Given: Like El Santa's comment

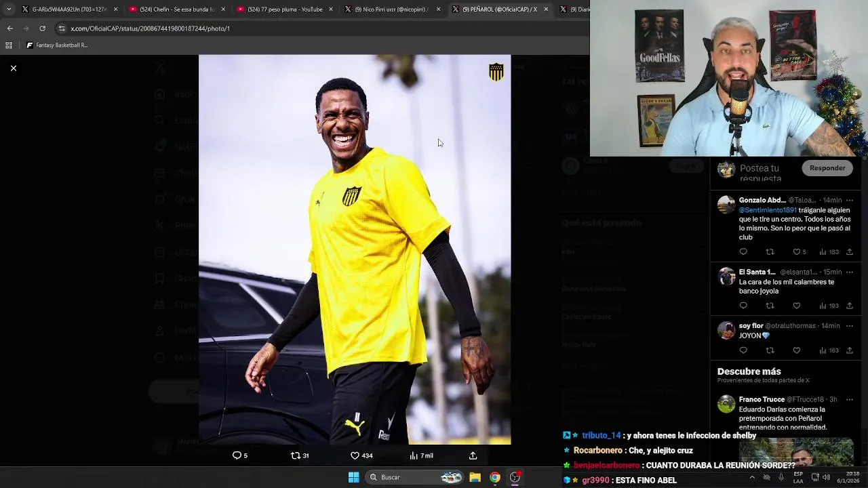Looking at the screenshot, I should (x=797, y=306).
